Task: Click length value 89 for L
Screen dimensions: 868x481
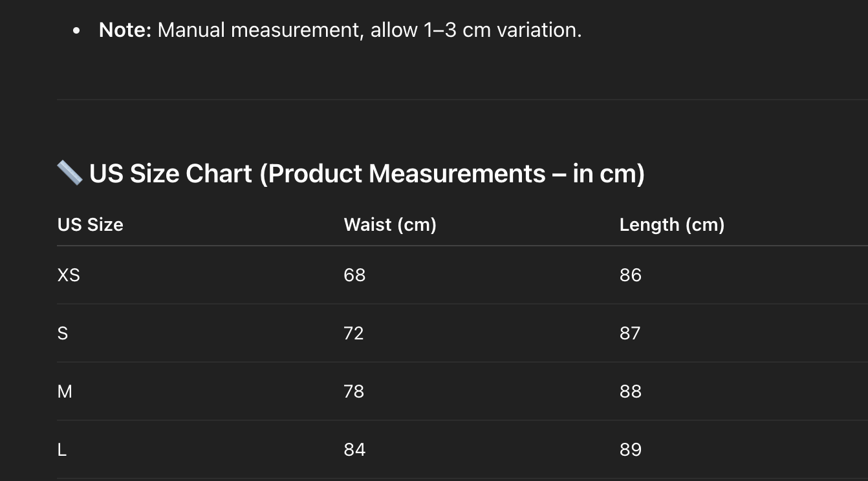Action: 631,449
